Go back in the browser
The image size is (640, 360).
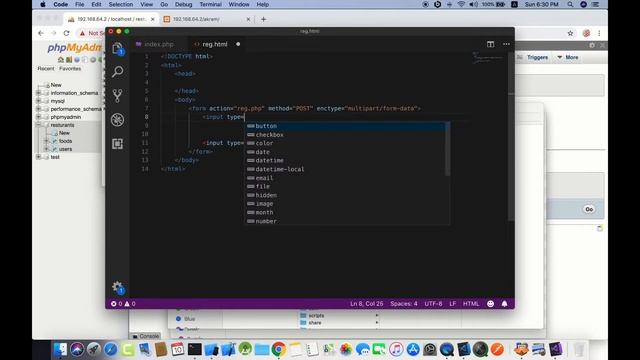(40, 33)
